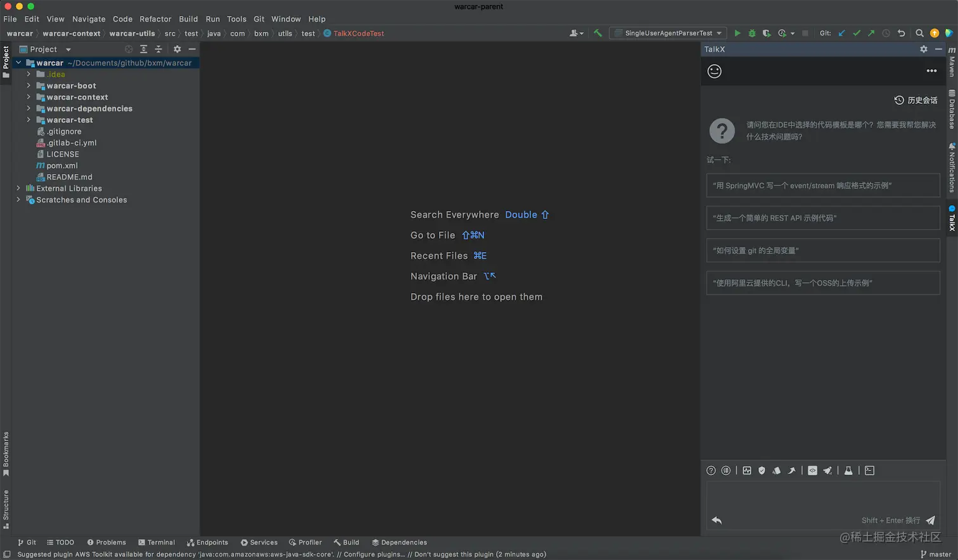The image size is (958, 560).
Task: Toggle the Database tool window
Action: point(952,109)
